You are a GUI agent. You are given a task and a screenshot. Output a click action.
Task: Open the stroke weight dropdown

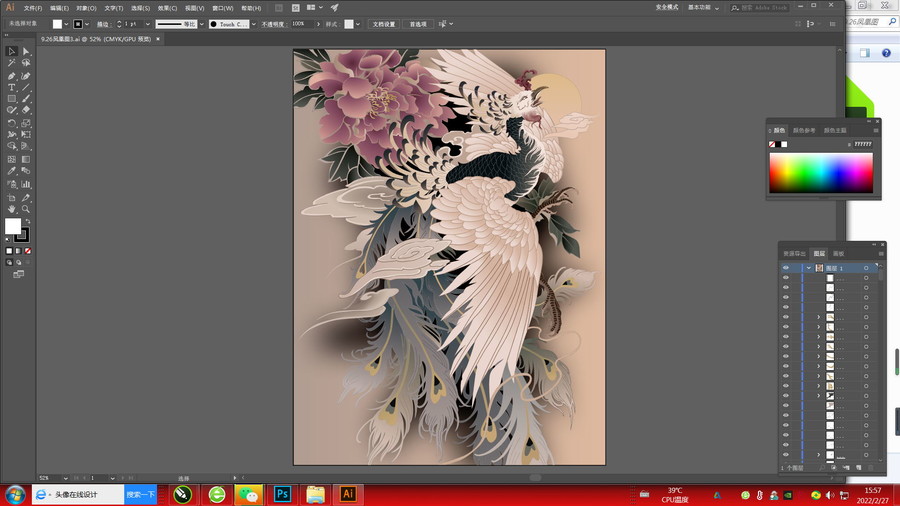[148, 24]
